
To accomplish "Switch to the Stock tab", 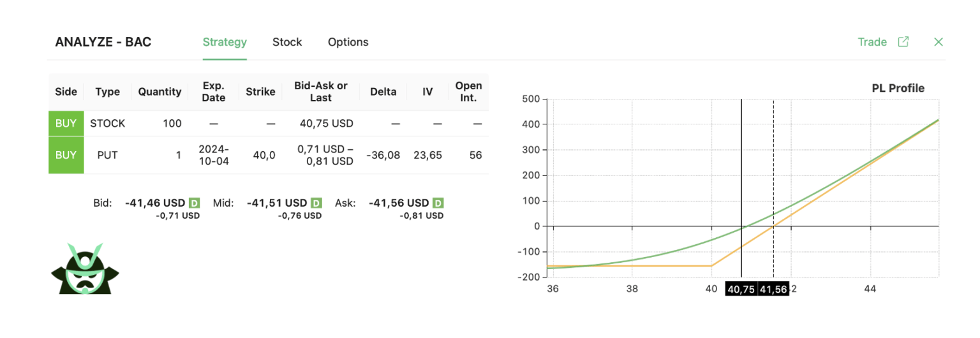I will pos(287,42).
